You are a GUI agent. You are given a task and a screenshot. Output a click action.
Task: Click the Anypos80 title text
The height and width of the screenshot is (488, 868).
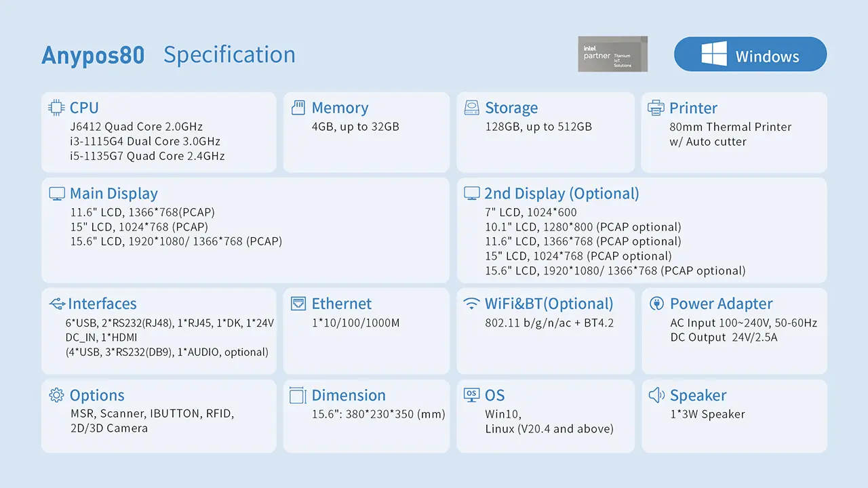pos(93,55)
